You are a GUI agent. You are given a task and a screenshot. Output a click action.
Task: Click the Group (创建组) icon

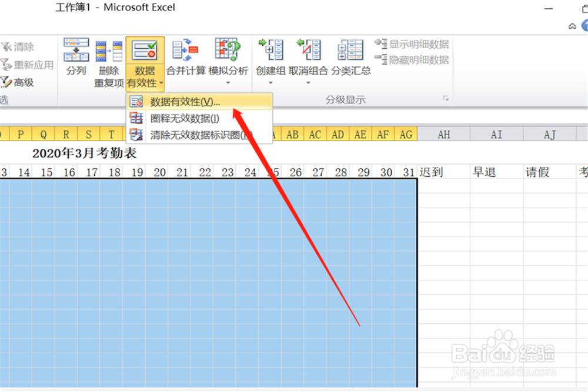coord(270,49)
